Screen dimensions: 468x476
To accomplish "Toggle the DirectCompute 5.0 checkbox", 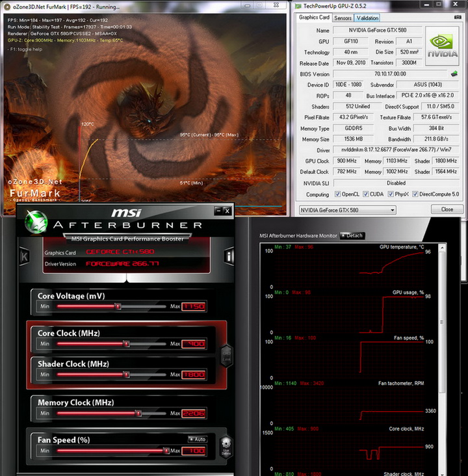I will point(415,194).
